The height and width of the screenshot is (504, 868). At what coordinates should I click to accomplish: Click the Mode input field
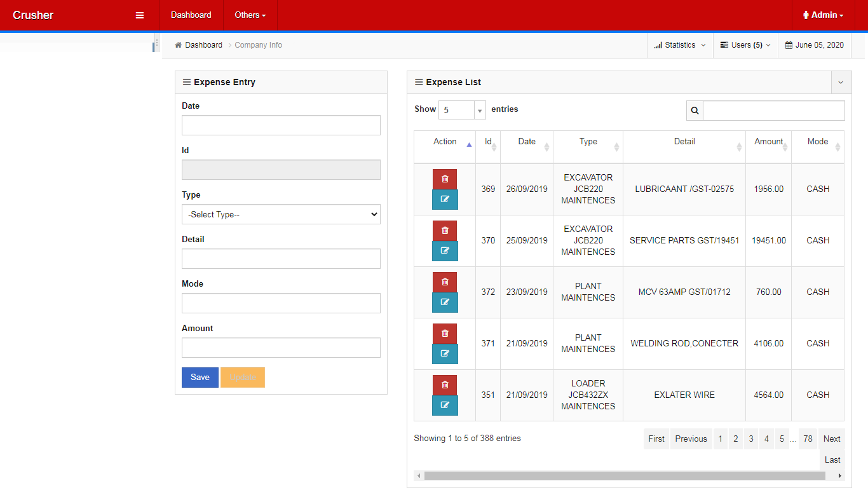pos(281,303)
